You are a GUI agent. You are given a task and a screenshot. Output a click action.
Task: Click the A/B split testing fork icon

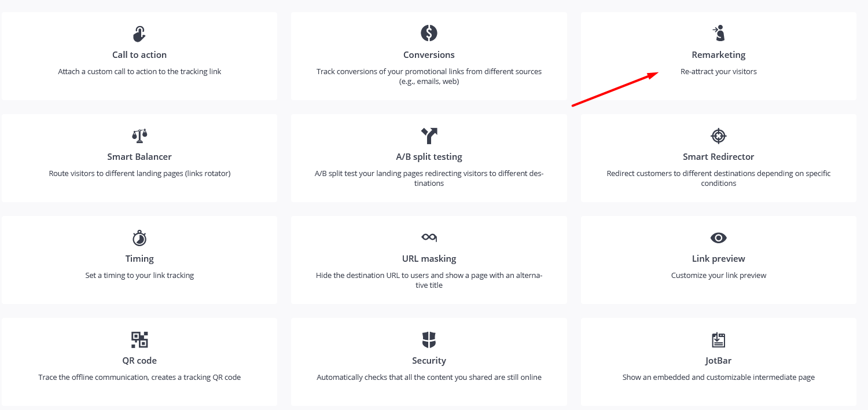pos(429,136)
